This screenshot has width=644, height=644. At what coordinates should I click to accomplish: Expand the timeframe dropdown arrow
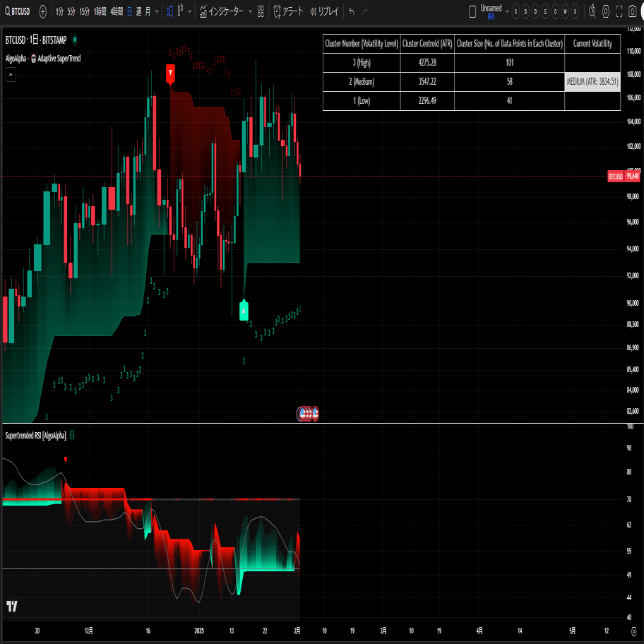pyautogui.click(x=157, y=11)
